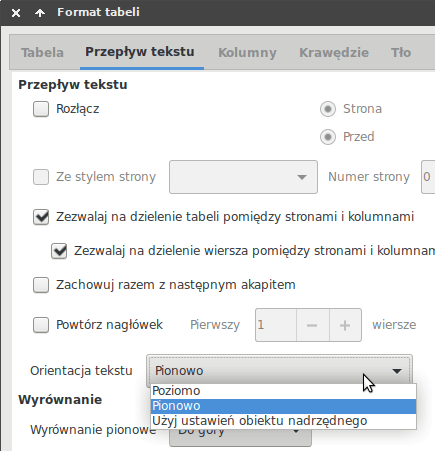435x451 pixels.
Task: Uncheck Zezwalaj na dzielenie wiersza option
Action: click(x=59, y=251)
